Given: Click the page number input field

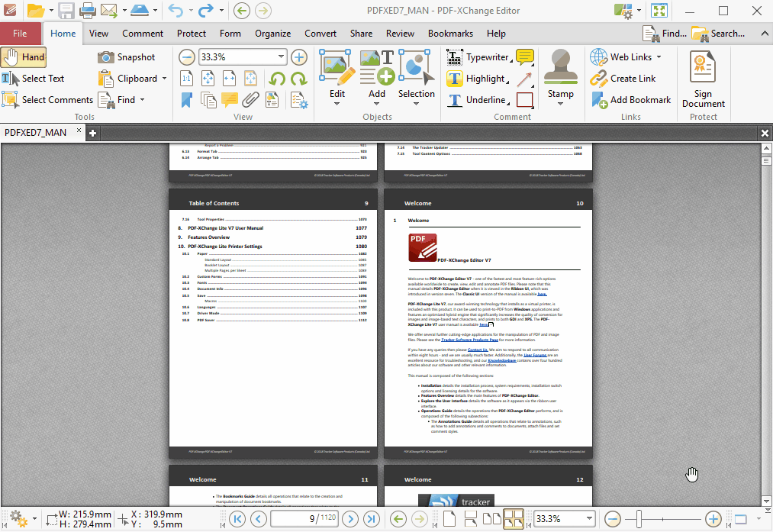Looking at the screenshot, I should tap(304, 519).
